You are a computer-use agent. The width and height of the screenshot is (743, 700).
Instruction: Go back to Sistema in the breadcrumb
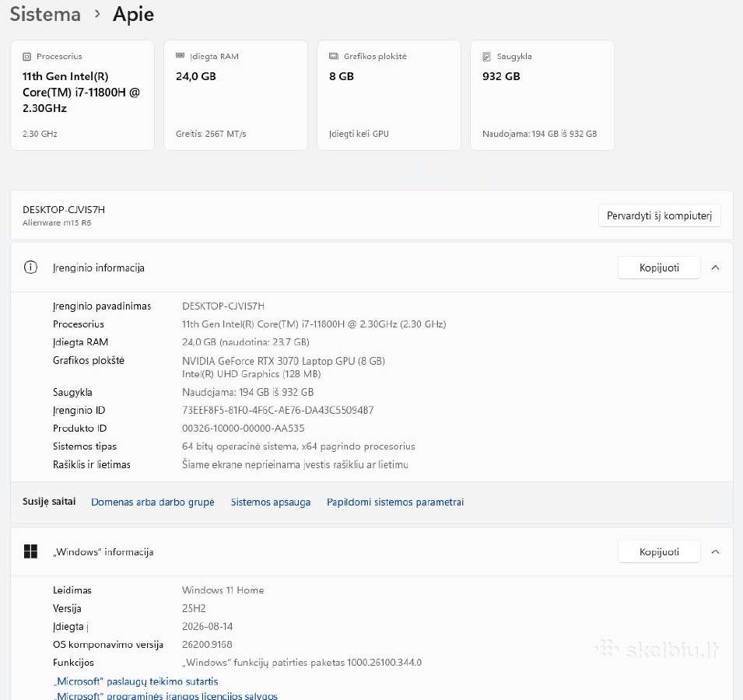pos(45,14)
